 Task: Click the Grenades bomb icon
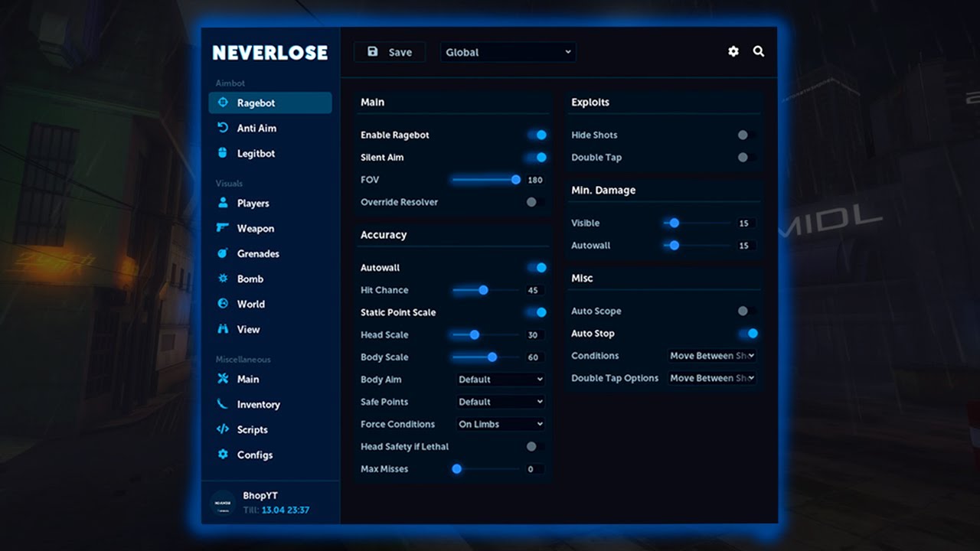click(x=223, y=253)
